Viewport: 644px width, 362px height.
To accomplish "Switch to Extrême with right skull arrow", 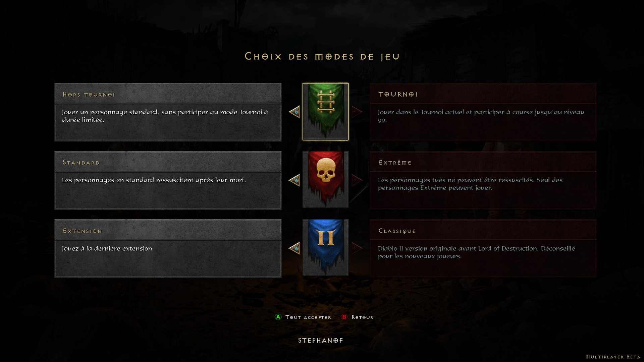I will click(x=357, y=180).
